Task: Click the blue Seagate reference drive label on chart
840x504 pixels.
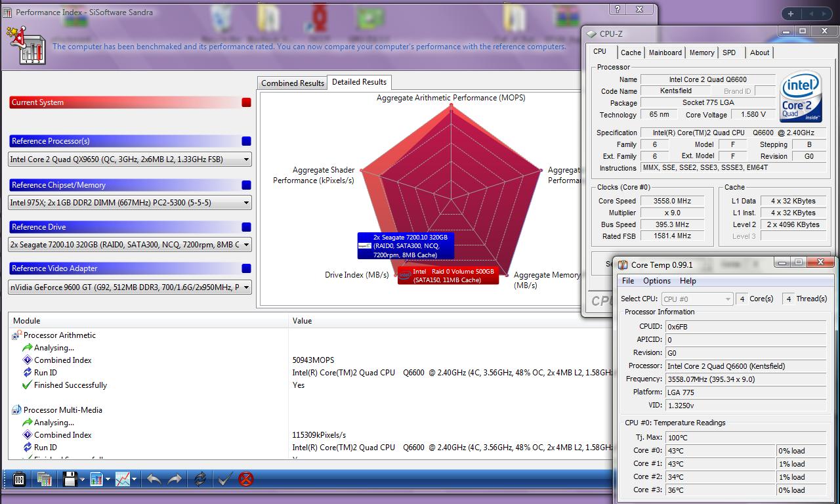Action: point(405,245)
